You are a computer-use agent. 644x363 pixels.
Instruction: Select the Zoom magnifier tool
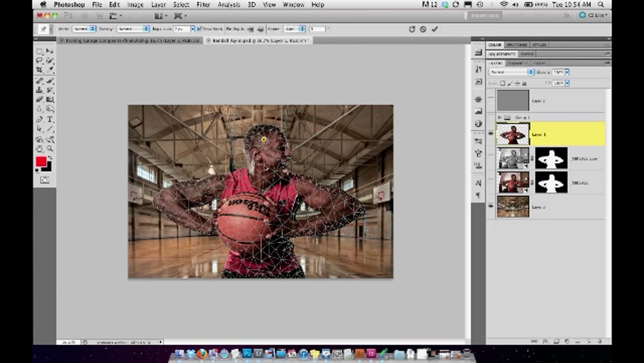50,149
